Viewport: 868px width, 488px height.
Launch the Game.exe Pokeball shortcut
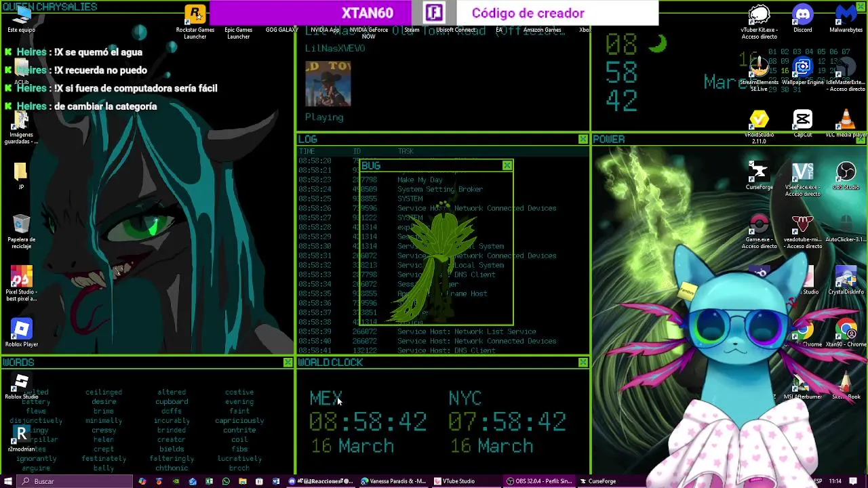(x=759, y=232)
